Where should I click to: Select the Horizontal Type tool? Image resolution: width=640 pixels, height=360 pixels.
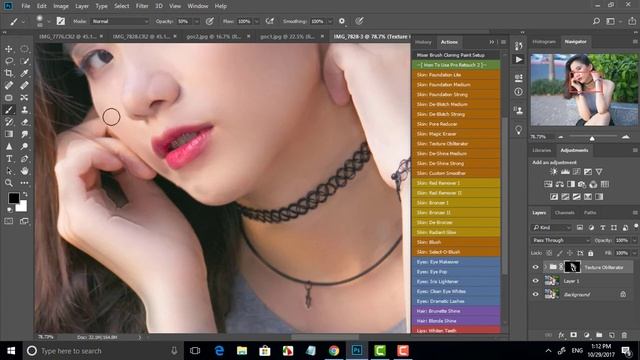coord(9,159)
